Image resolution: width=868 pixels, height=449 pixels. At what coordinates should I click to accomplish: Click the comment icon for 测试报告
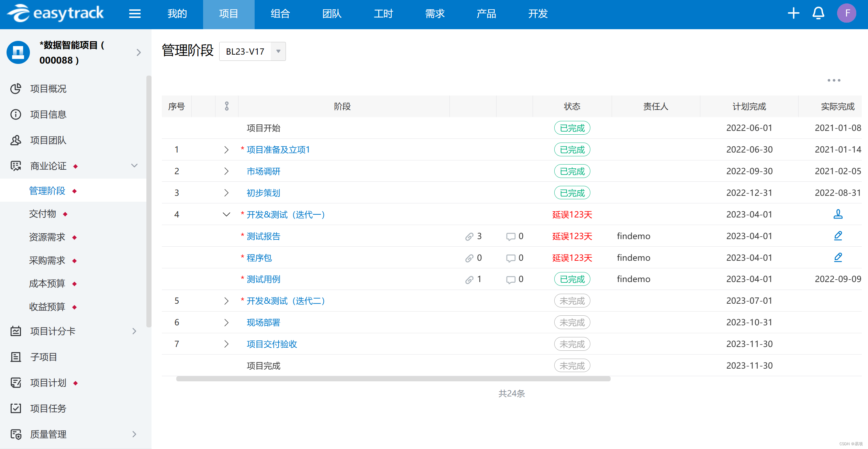coord(511,236)
